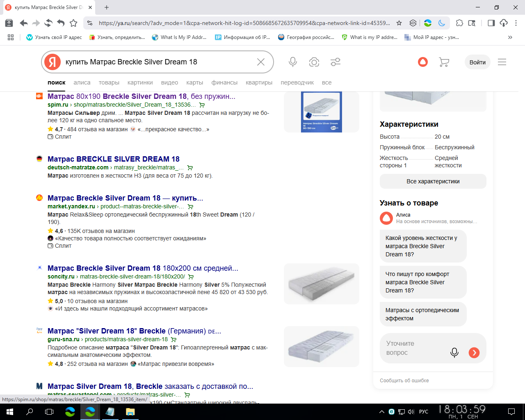The height and width of the screenshot is (420, 525).
Task: Reload the page with the refresh icon
Action: 48,23
